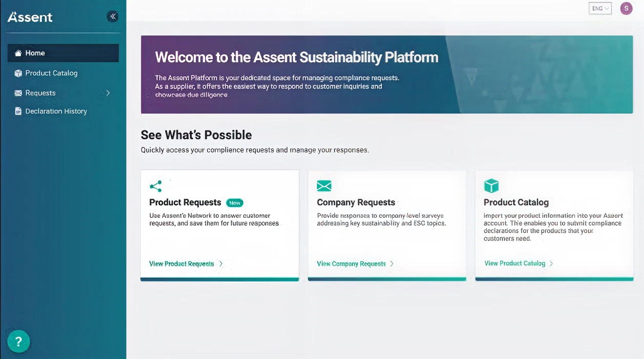
Task: Click the Product Catalog sidebar icon
Action: click(17, 73)
